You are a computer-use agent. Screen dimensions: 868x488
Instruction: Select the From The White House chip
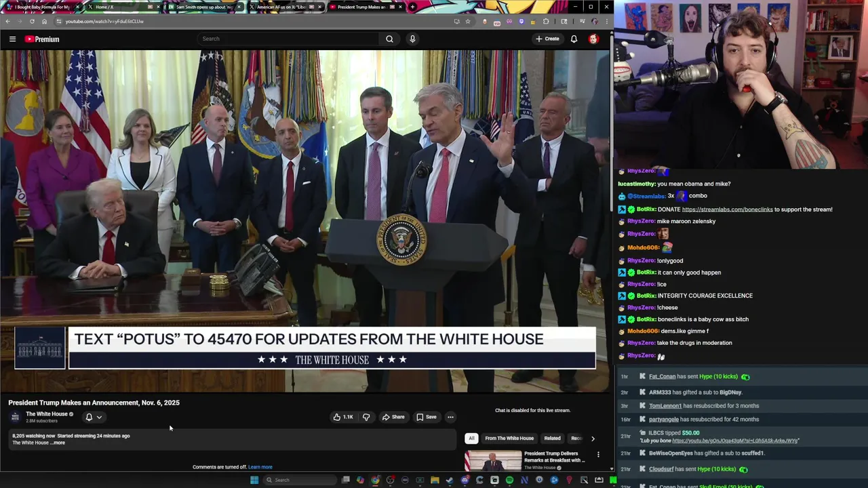(x=509, y=438)
